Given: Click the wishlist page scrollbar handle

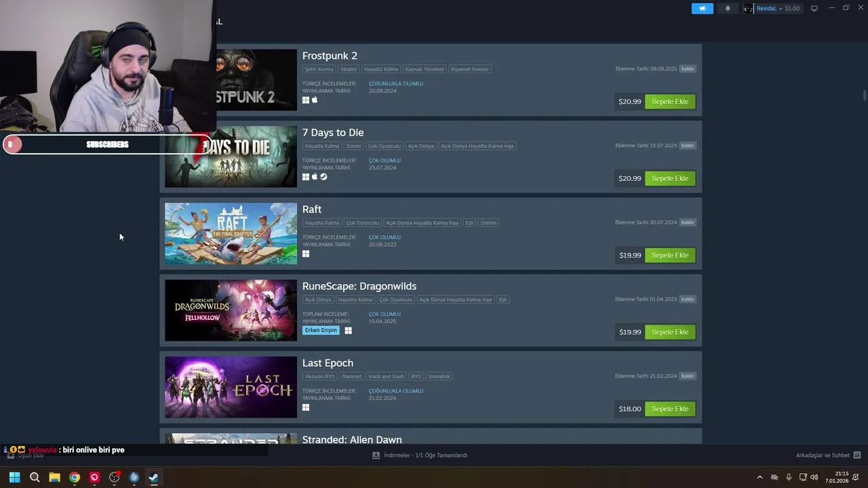Looking at the screenshot, I should click(865, 95).
